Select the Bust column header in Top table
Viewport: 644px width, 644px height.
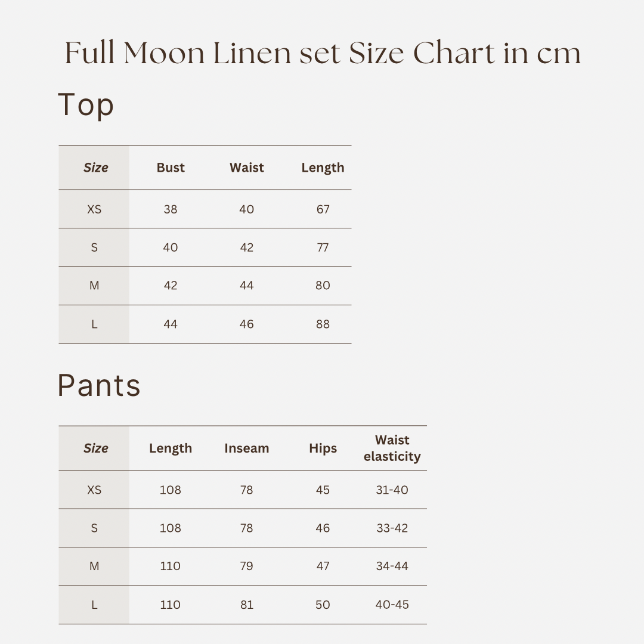point(171,168)
